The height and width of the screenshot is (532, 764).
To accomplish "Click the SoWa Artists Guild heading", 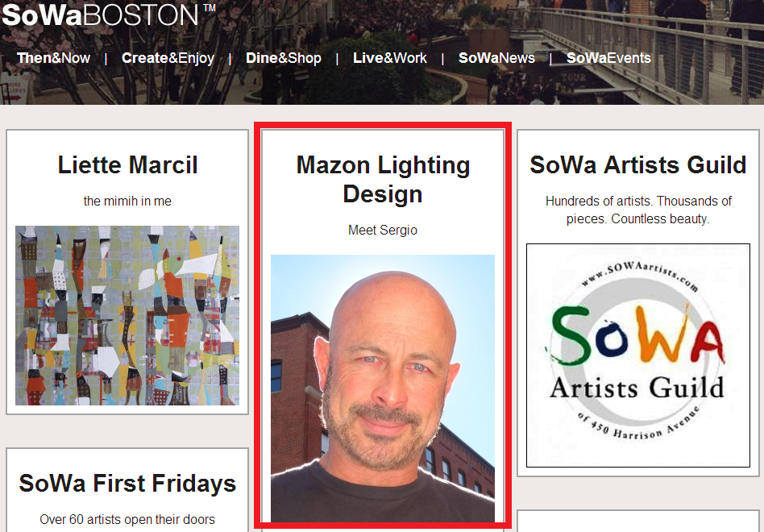I will 638,165.
